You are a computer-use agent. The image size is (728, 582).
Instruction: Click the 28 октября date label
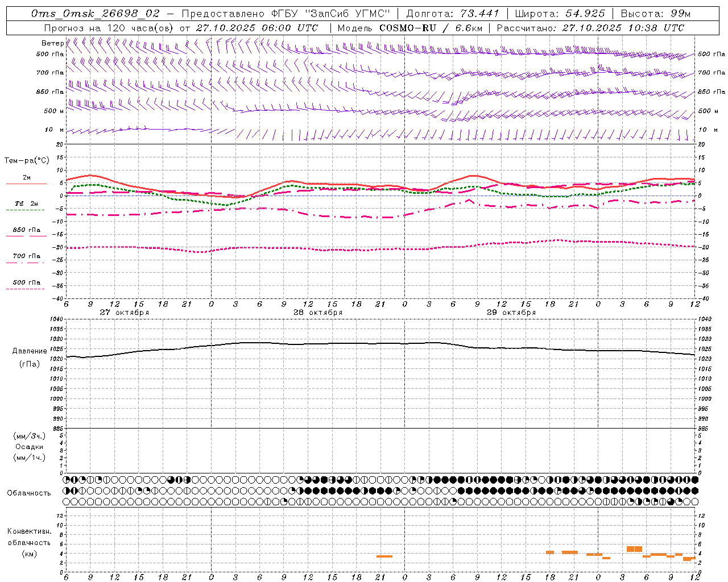point(318,313)
